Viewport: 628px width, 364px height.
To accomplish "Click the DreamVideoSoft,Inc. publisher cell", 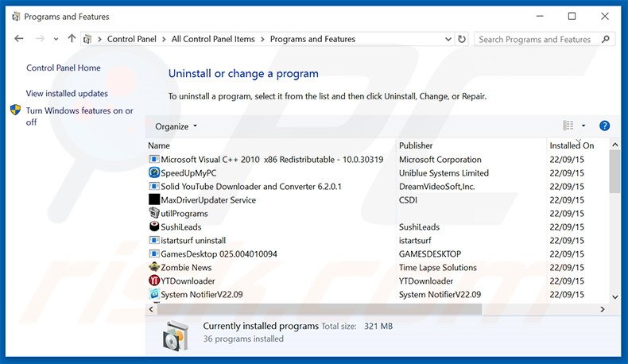I will pyautogui.click(x=437, y=186).
